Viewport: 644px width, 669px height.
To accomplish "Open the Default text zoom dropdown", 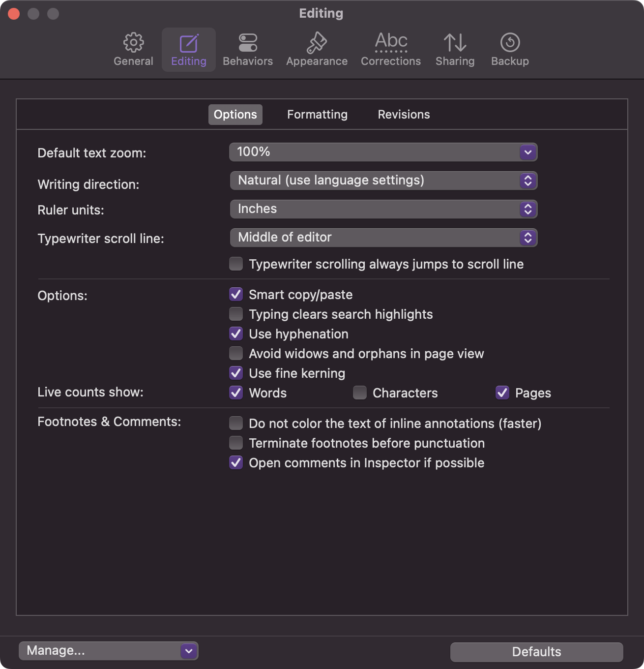I will tap(383, 152).
